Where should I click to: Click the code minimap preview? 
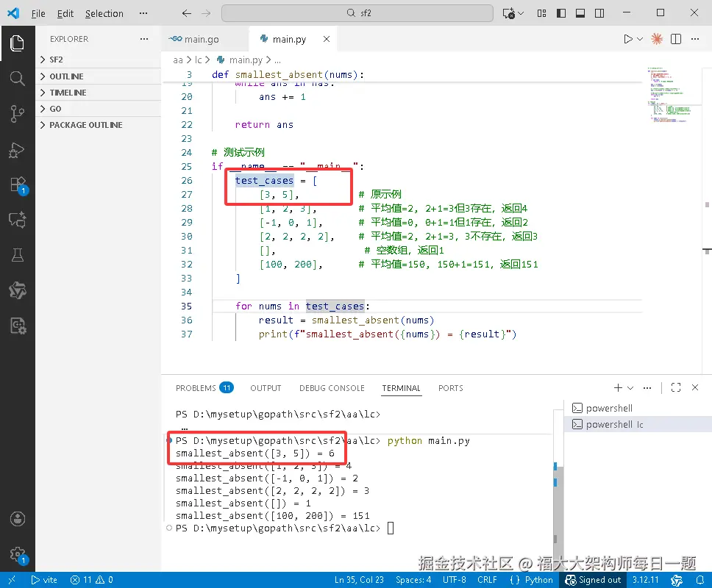pyautogui.click(x=670, y=94)
